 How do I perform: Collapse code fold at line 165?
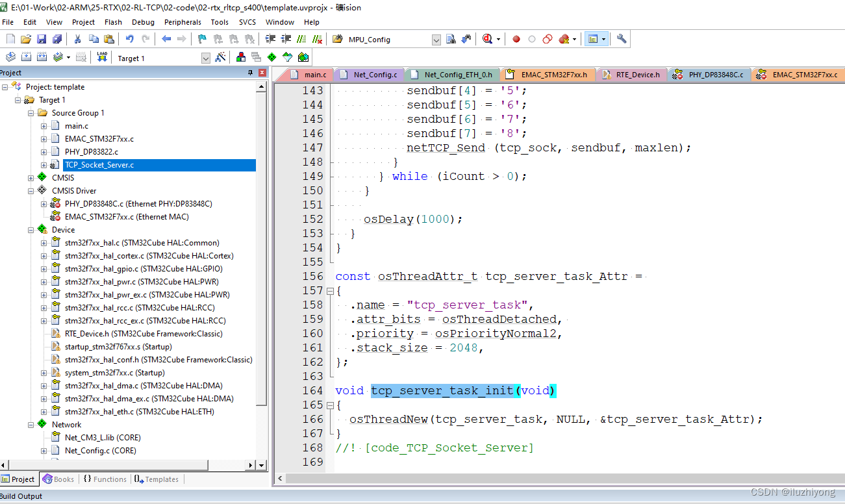click(329, 405)
